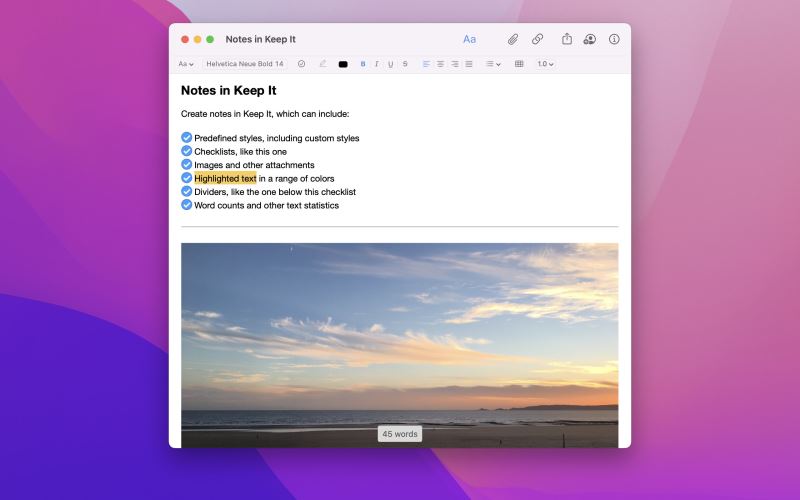Image resolution: width=800 pixels, height=500 pixels.
Task: Open the Aa styles dropdown
Action: [x=186, y=64]
